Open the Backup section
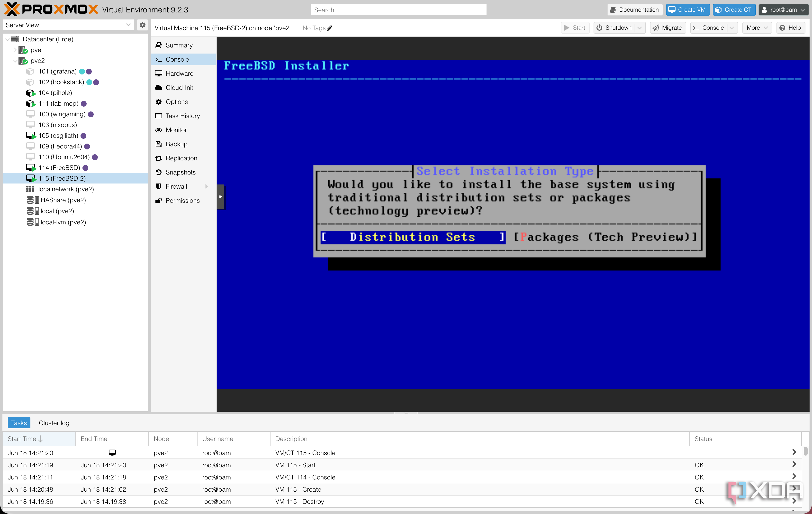This screenshot has height=514, width=812. pyautogui.click(x=183, y=144)
